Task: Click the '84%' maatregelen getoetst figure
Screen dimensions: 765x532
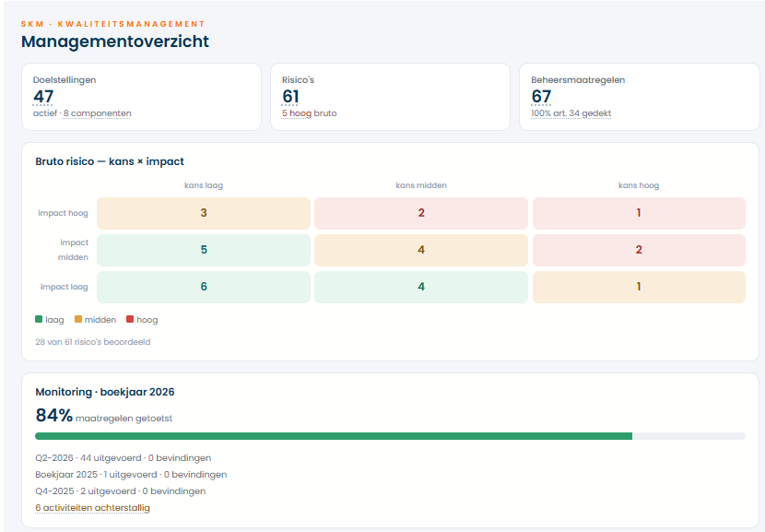Action: 54,415
